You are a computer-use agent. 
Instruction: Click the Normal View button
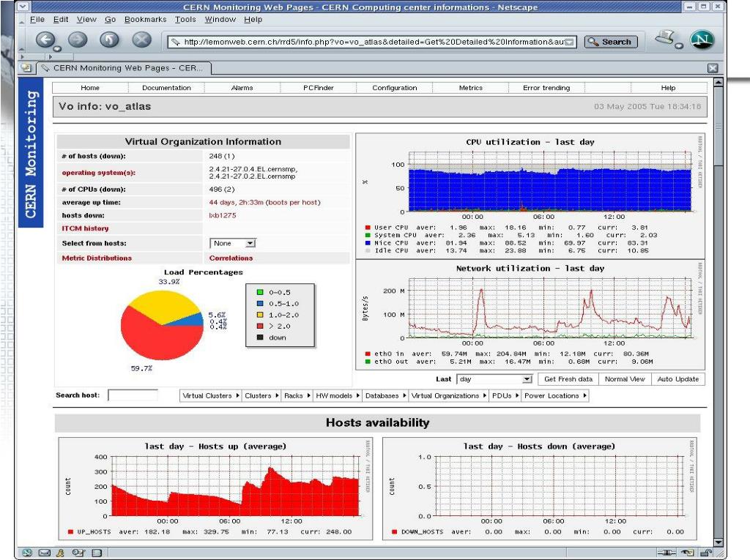pyautogui.click(x=625, y=379)
